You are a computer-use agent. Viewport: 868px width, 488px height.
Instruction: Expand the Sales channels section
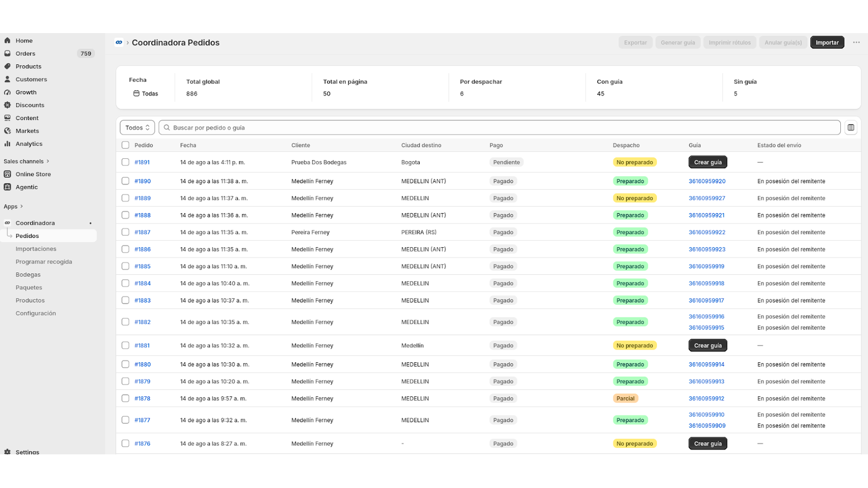pos(27,161)
